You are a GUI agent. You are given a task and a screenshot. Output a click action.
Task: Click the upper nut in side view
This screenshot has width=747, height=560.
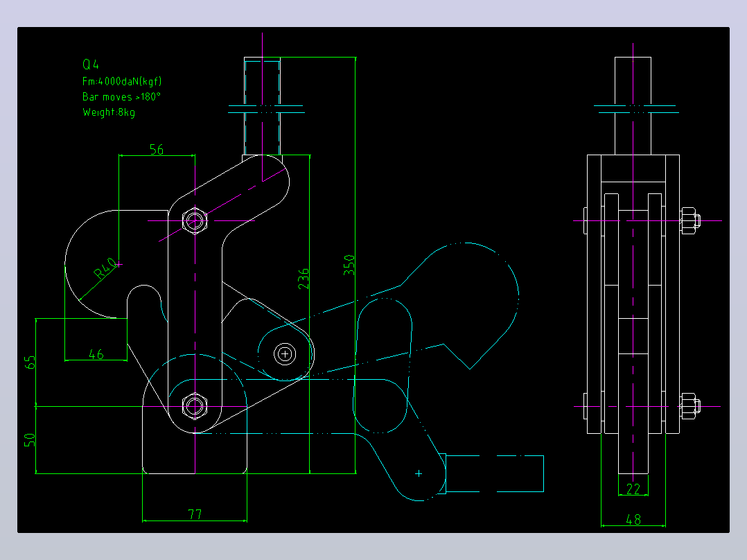tap(690, 220)
